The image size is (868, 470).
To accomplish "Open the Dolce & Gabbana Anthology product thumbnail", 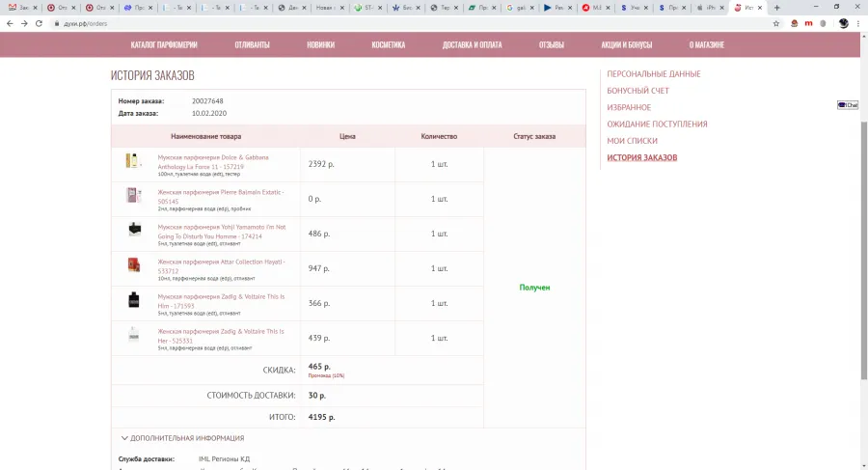I will click(x=133, y=161).
